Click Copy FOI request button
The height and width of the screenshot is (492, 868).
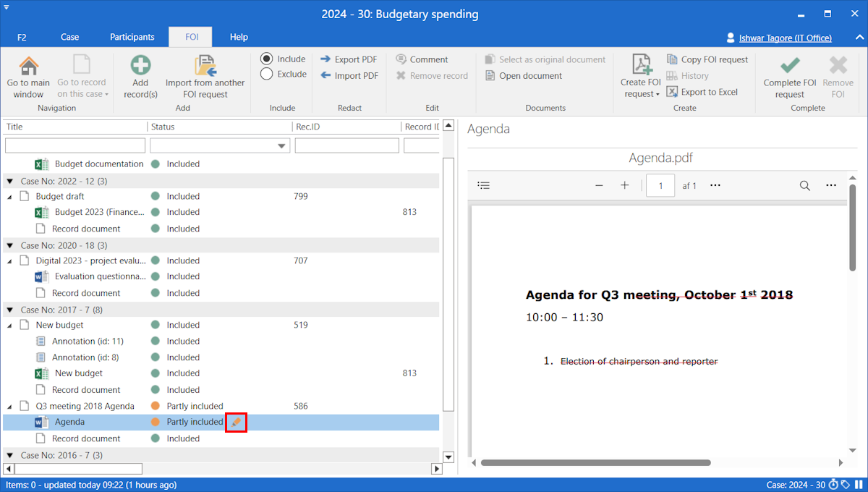click(x=707, y=59)
